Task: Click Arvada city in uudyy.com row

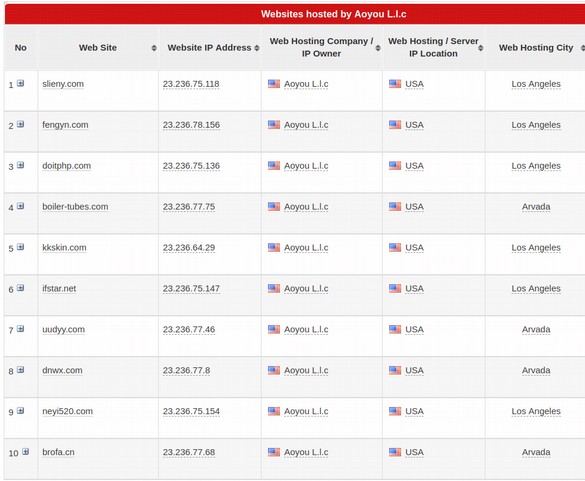Action: click(536, 329)
